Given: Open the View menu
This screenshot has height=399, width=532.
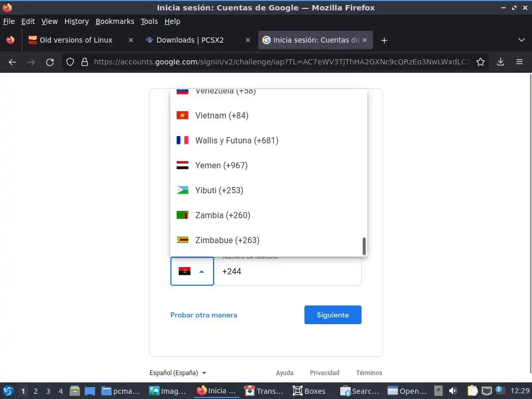Looking at the screenshot, I should [x=49, y=21].
